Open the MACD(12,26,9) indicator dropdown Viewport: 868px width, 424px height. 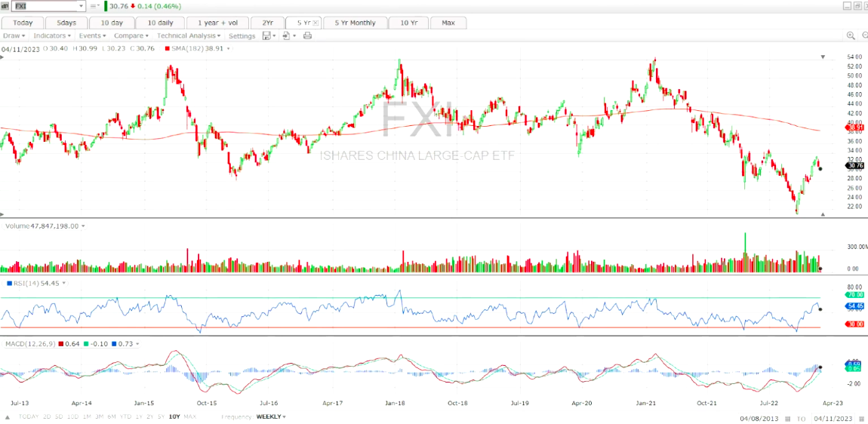point(137,344)
